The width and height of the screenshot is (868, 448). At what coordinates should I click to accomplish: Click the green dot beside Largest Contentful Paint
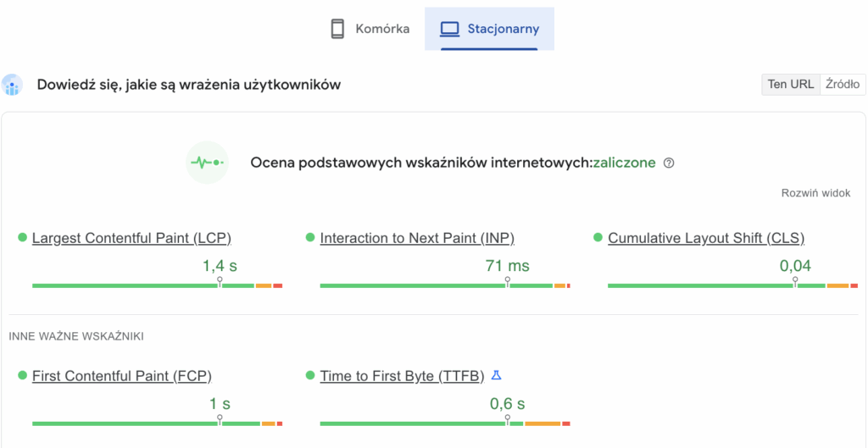[x=22, y=238]
